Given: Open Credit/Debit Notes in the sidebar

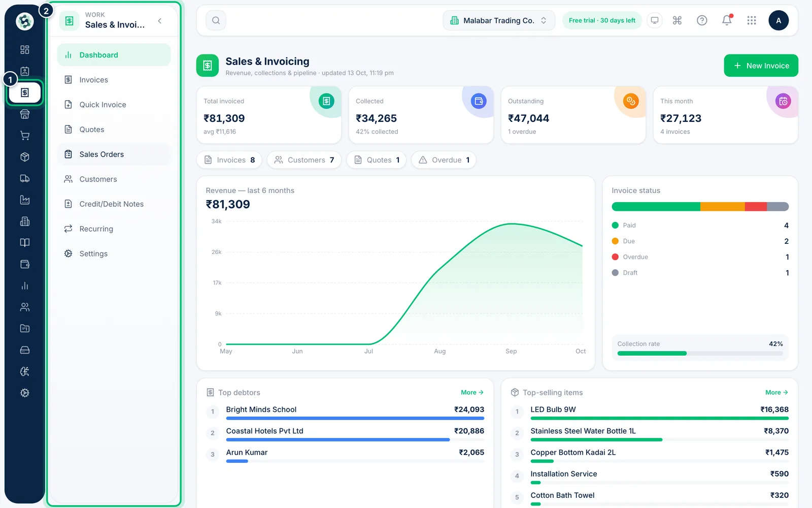Looking at the screenshot, I should pyautogui.click(x=114, y=204).
